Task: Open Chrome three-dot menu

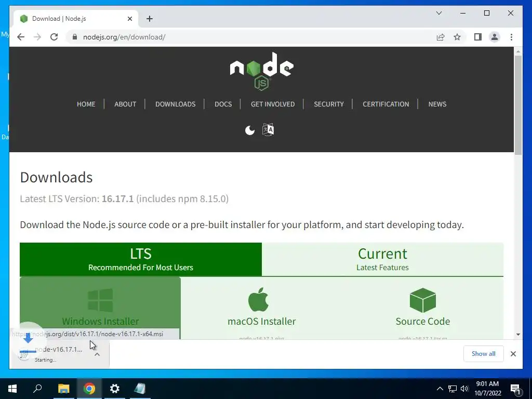Action: [511, 37]
